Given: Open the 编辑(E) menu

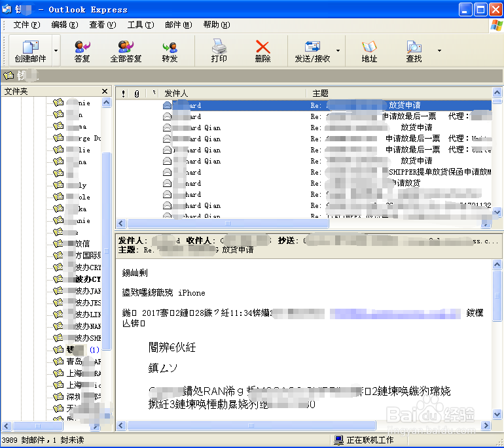Looking at the screenshot, I should click(65, 25).
